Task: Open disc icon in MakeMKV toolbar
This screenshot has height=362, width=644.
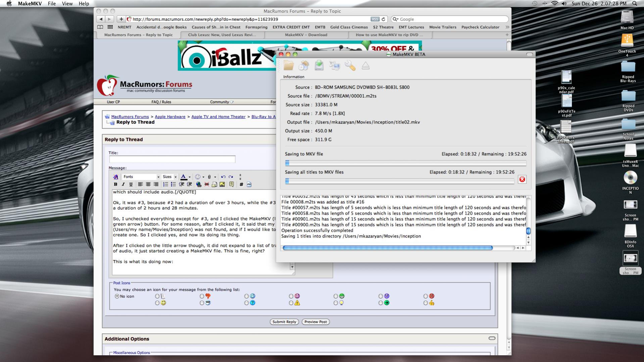Action: 304,65
